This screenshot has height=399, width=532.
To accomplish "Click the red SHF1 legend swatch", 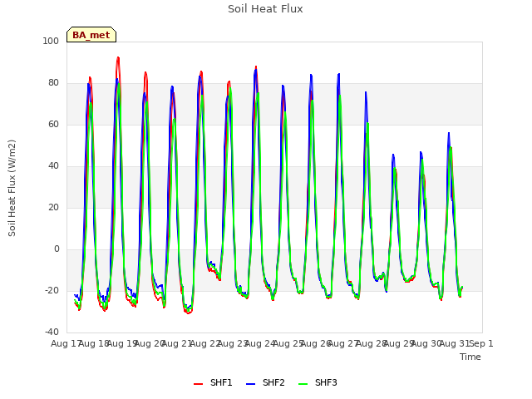I will (x=198, y=384).
